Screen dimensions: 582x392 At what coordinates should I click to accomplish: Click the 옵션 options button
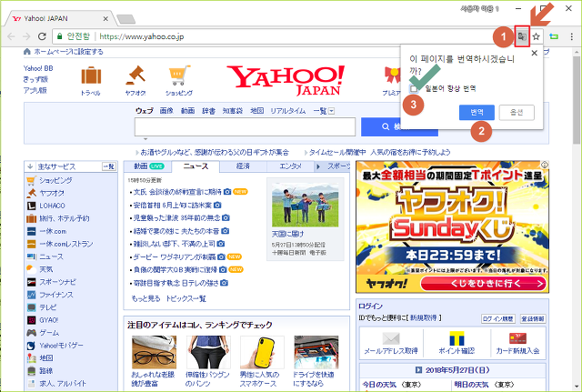(517, 112)
